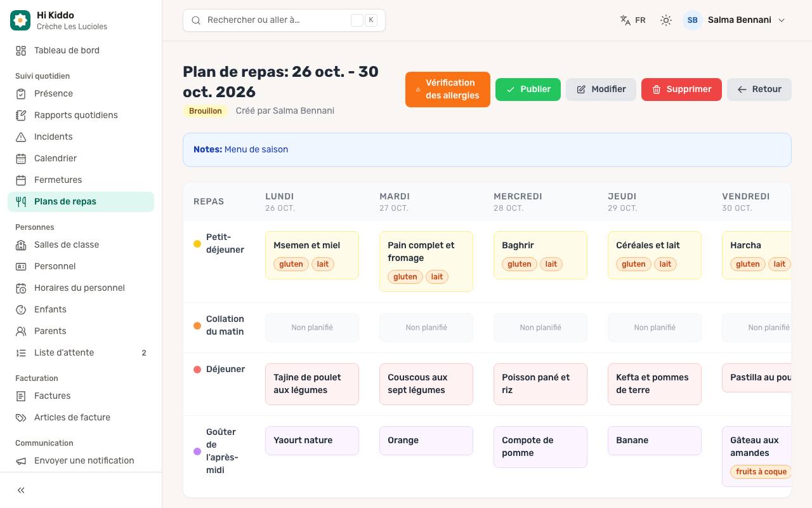Click the Personnel ID card icon
This screenshot has height=508, width=812.
[21, 267]
